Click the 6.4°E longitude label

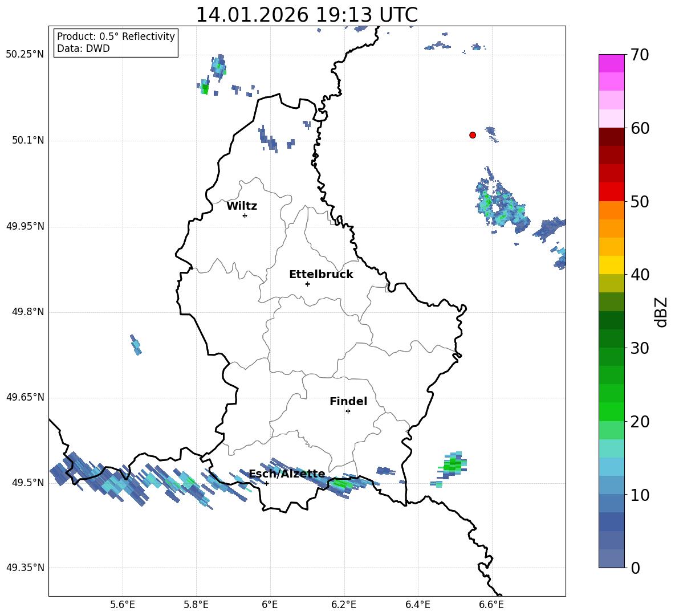tap(417, 605)
